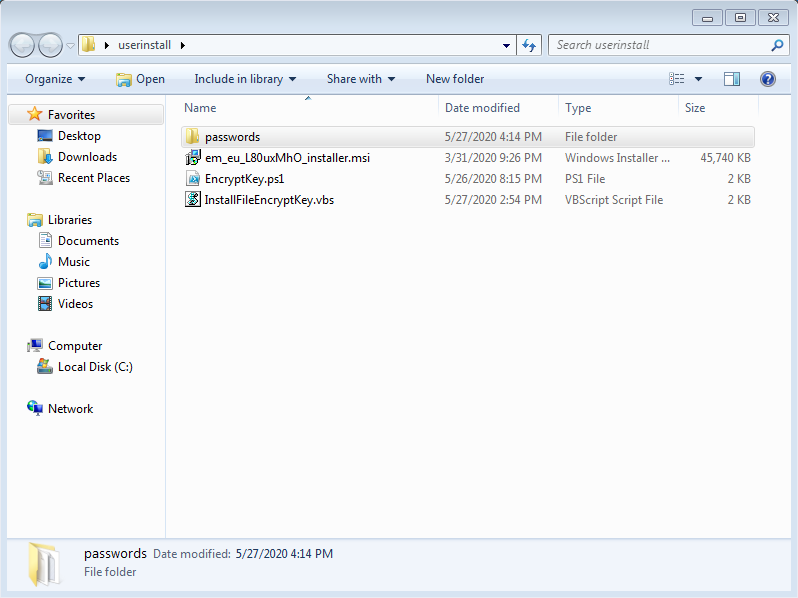798x598 pixels.
Task: Click the large passwords folder thumbnail in details pane
Action: pyautogui.click(x=44, y=564)
